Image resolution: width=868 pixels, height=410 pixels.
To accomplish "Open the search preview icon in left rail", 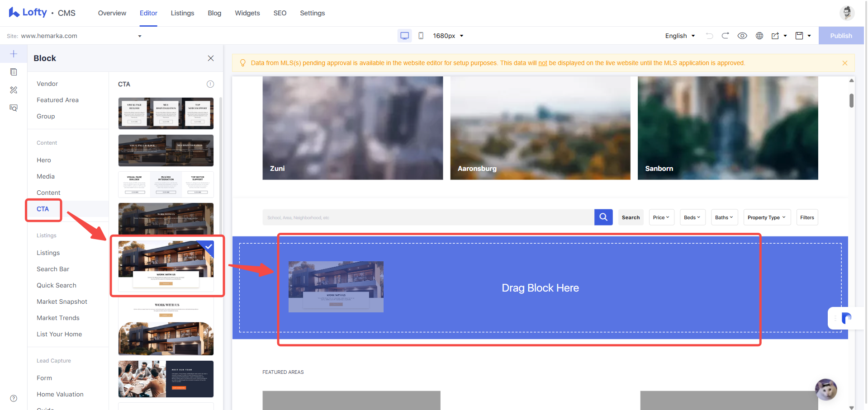I will point(14,108).
